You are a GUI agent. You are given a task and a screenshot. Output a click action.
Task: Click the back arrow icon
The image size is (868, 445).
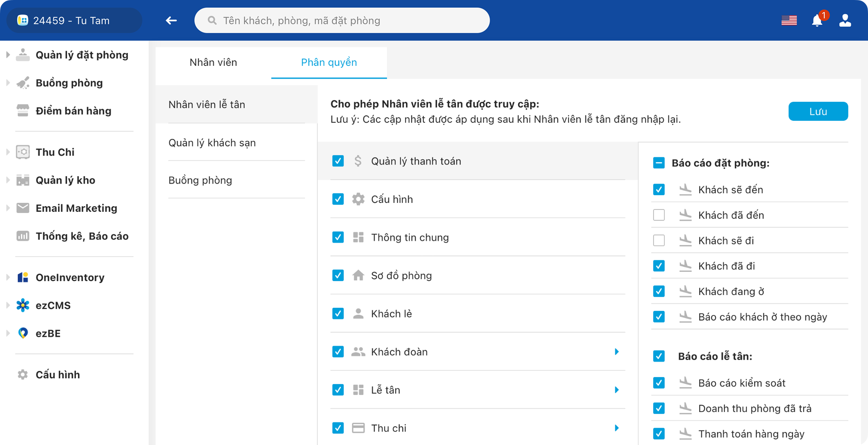pyautogui.click(x=171, y=21)
